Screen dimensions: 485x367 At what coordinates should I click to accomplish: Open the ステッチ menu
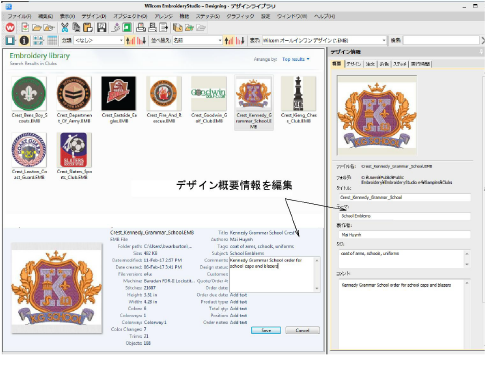click(x=208, y=16)
